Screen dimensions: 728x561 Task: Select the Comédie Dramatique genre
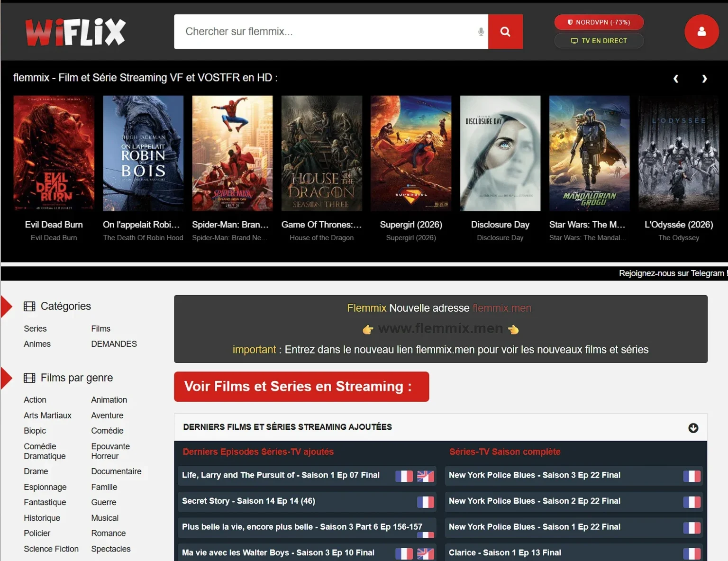point(45,451)
